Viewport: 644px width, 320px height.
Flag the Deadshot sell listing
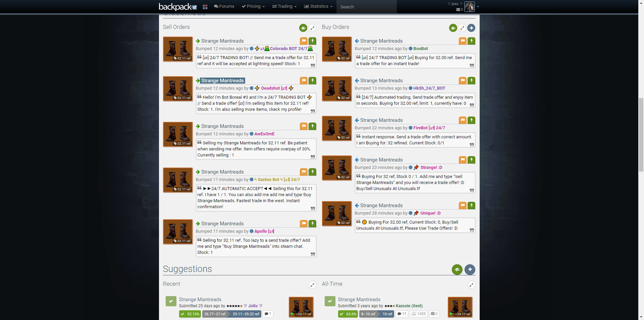pyautogui.click(x=304, y=81)
